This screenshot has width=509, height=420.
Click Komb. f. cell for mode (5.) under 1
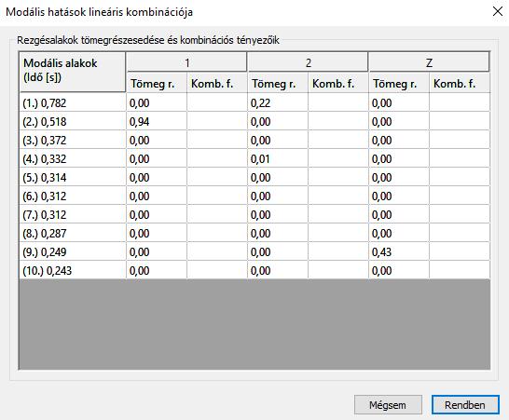(x=217, y=177)
